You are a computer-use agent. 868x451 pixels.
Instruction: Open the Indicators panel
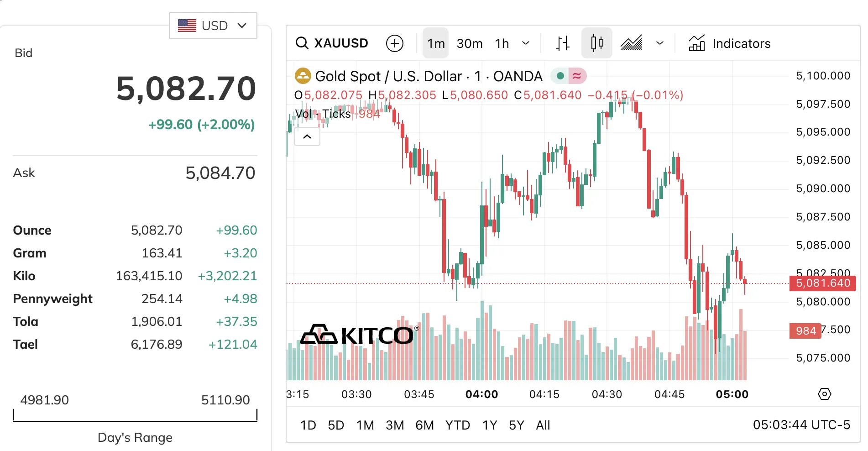click(x=730, y=43)
